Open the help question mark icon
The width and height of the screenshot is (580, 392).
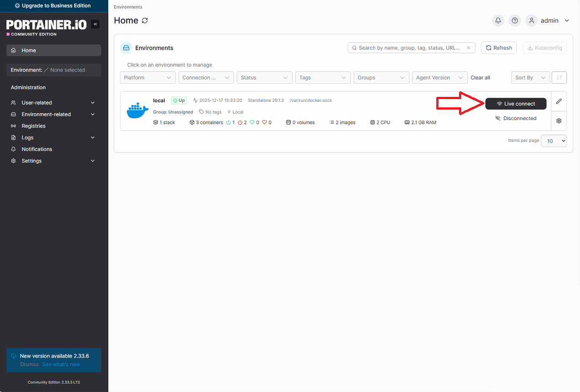point(514,20)
